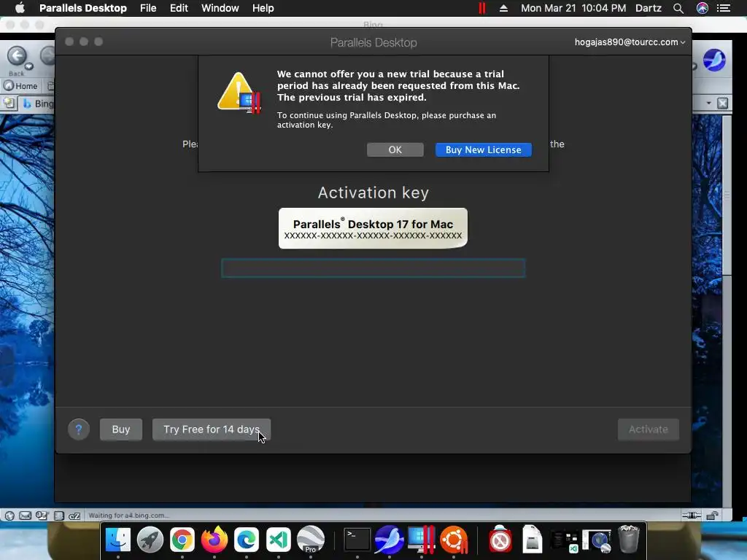This screenshot has width=747, height=560.
Task: Launch Launchpad rocket icon in Dock
Action: (150, 540)
